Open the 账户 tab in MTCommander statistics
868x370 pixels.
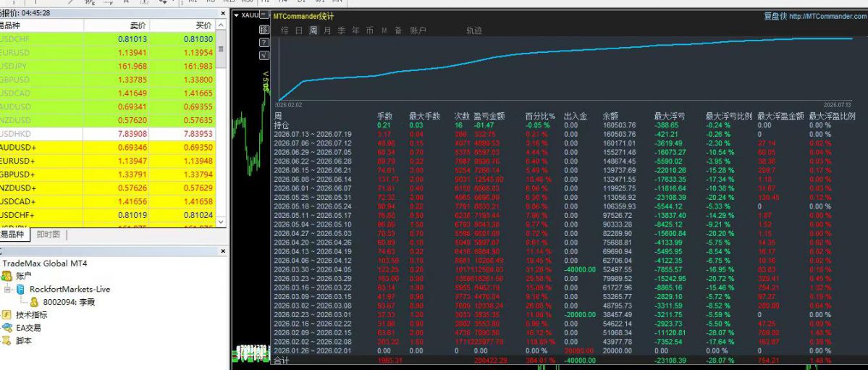point(418,30)
